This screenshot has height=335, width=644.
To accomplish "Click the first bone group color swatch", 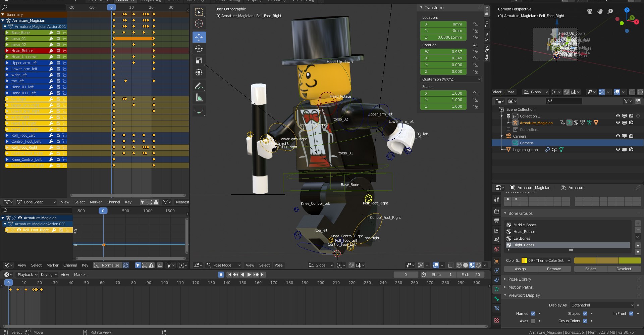I will pyautogui.click(x=585, y=260).
